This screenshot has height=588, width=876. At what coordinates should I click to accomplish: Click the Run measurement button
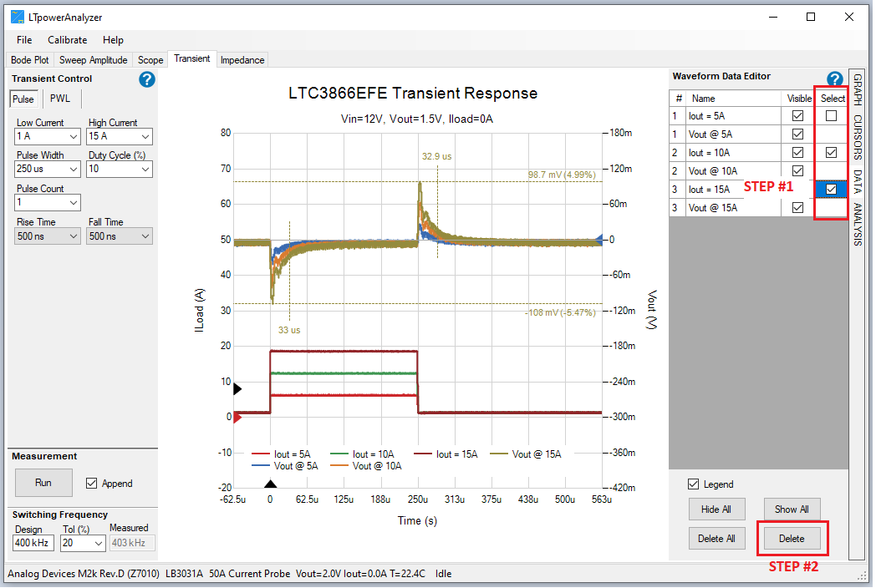tap(43, 483)
